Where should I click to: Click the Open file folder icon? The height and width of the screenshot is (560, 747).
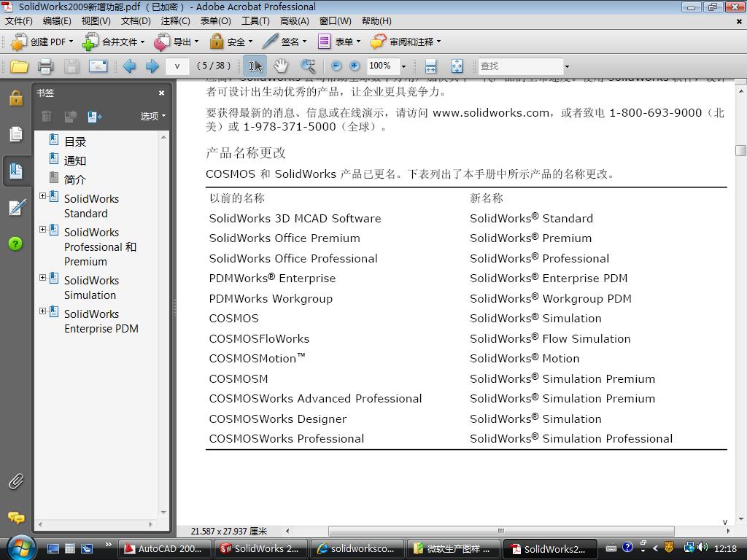[19, 66]
